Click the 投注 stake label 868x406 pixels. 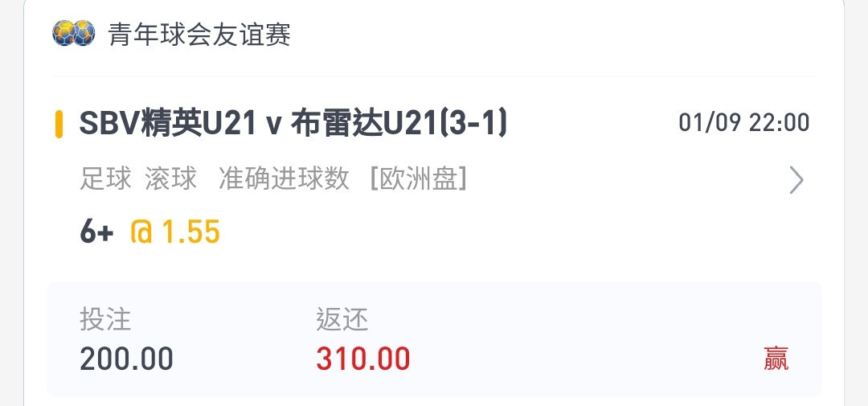pos(105,320)
